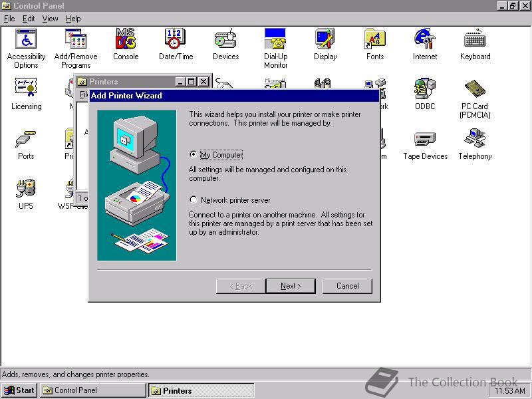Maximize the Printers window
The height and width of the screenshot is (399, 532).
click(x=191, y=81)
